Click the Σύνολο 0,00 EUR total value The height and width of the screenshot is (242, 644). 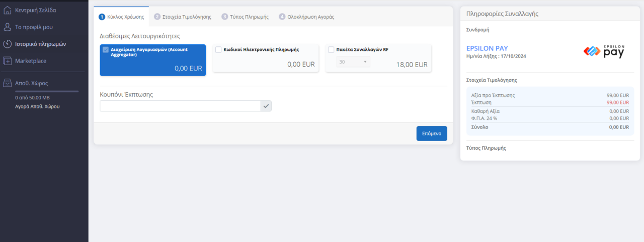coord(619,127)
